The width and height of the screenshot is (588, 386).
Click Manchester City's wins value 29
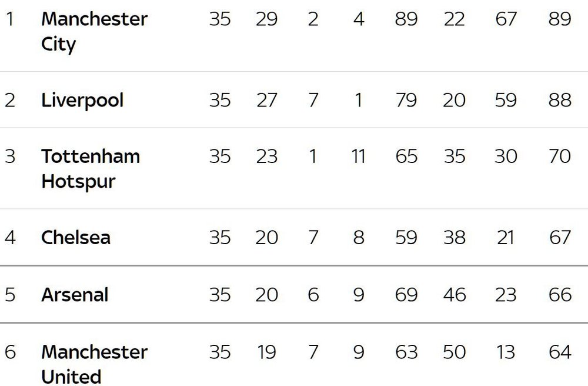click(x=266, y=19)
